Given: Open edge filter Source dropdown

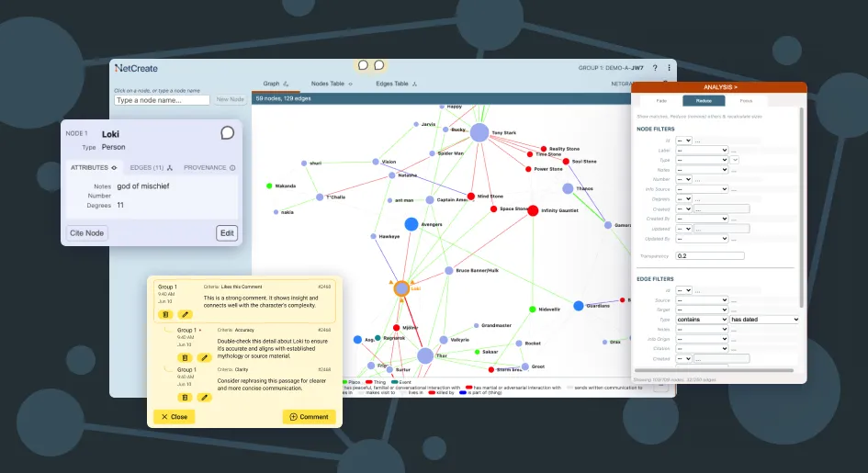Looking at the screenshot, I should [702, 300].
